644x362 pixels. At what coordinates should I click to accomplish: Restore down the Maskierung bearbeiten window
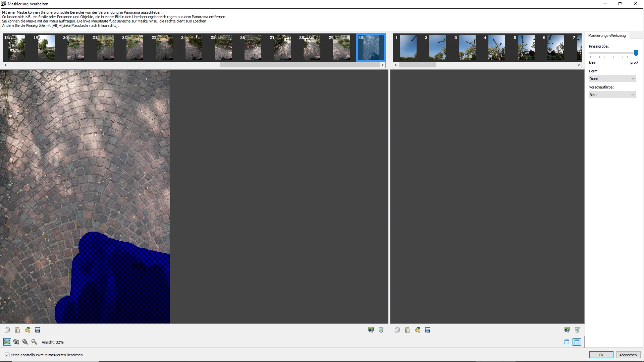point(620,4)
